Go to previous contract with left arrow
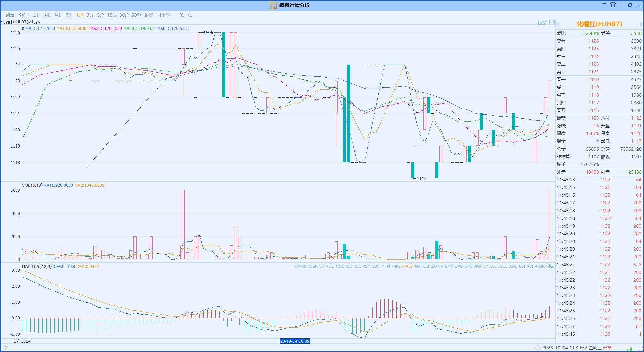Image resolution: width=644 pixels, height=352 pixels. pos(558,24)
